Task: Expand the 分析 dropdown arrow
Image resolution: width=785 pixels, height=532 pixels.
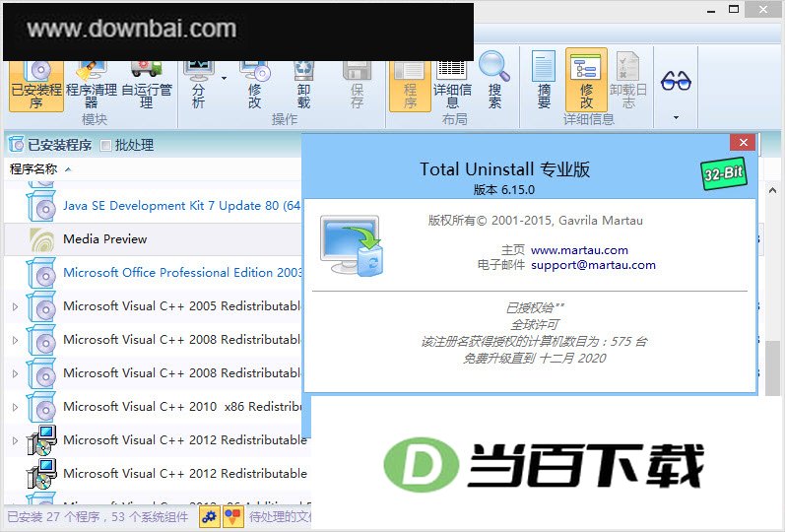Action: click(224, 78)
